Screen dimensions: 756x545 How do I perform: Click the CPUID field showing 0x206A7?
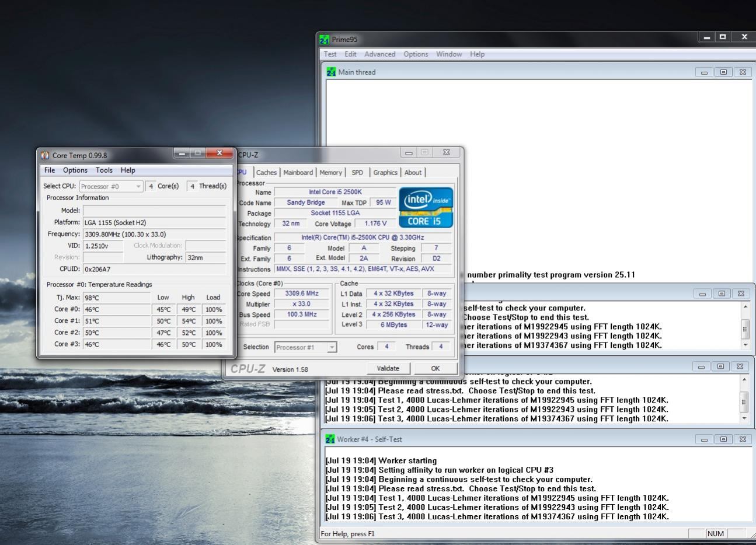pos(154,269)
